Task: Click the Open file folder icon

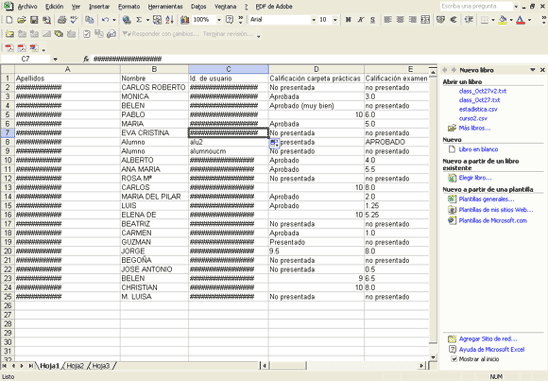Action: point(22,20)
